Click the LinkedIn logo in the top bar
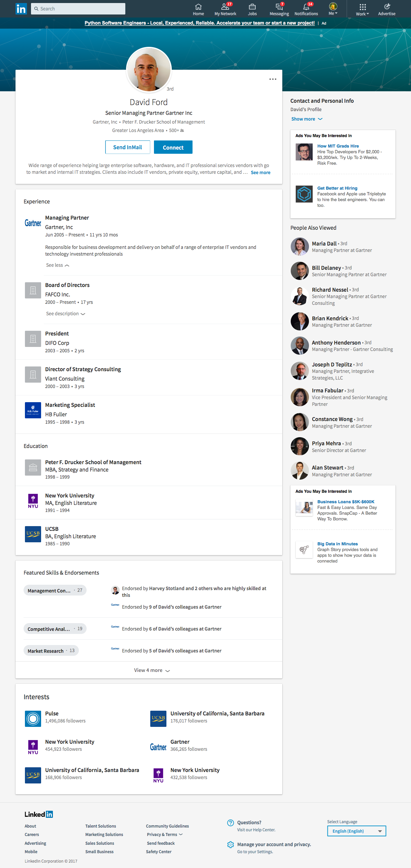 coord(21,9)
